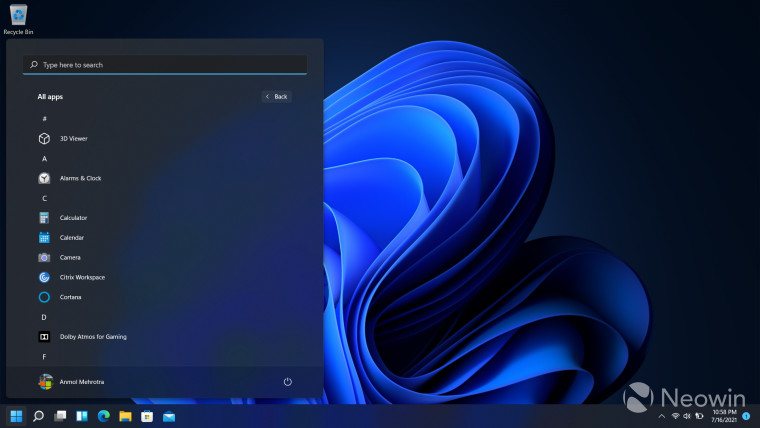Click the search magnifier inside search box
This screenshot has height=428, width=760.
[34, 64]
